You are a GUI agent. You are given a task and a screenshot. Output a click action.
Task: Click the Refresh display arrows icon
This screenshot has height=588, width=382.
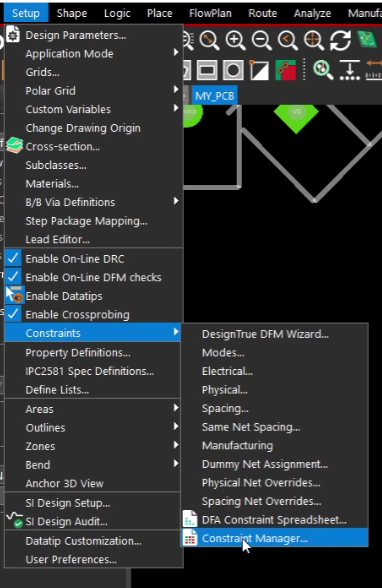coord(340,40)
